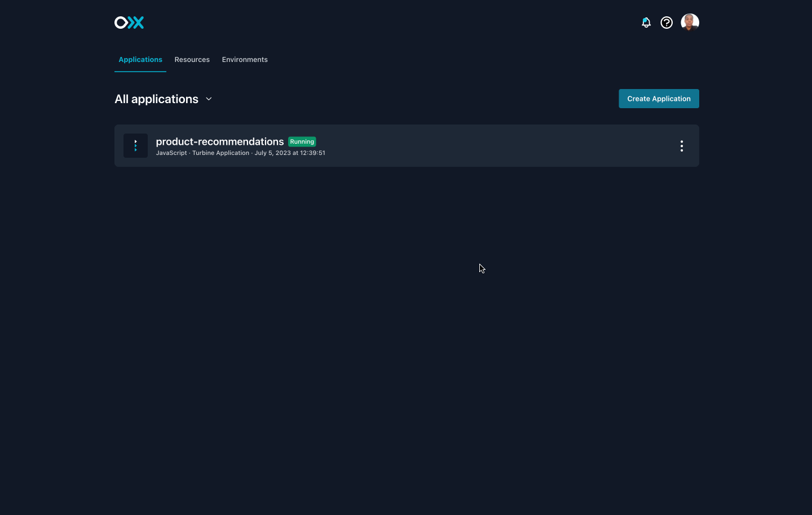The height and width of the screenshot is (515, 812).
Task: Open the card's three-dot options menu
Action: (681, 146)
